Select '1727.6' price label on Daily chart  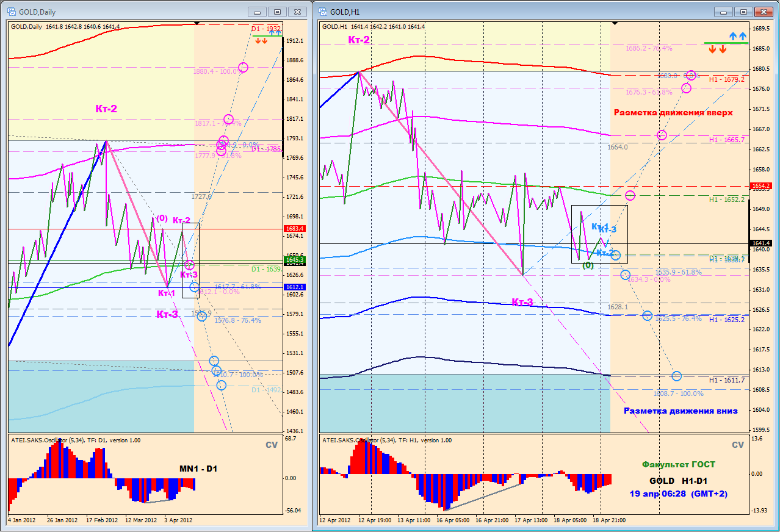click(201, 197)
